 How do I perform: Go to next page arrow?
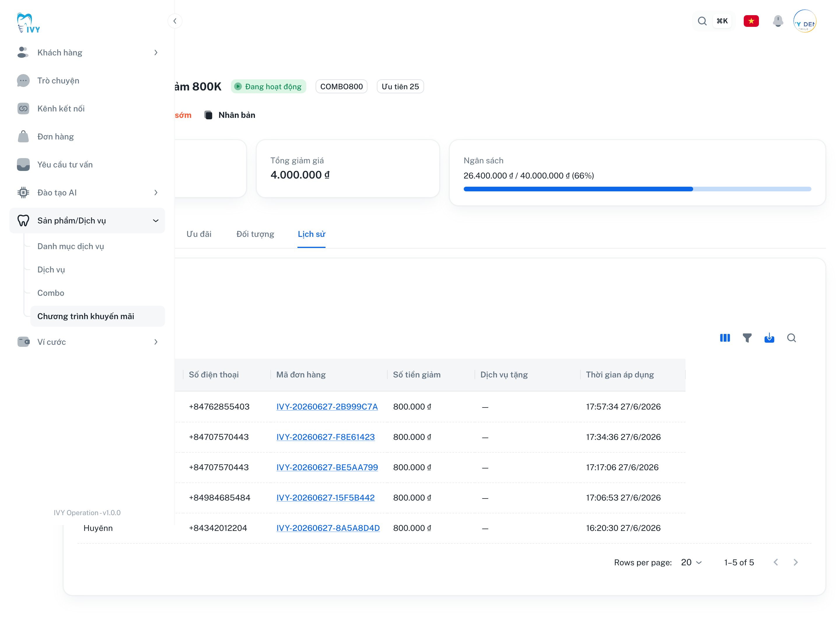[x=795, y=562]
